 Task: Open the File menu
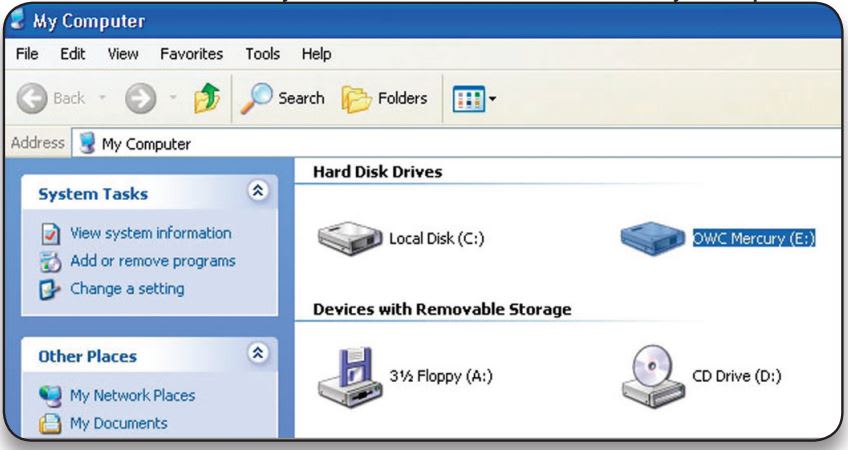pyautogui.click(x=27, y=54)
